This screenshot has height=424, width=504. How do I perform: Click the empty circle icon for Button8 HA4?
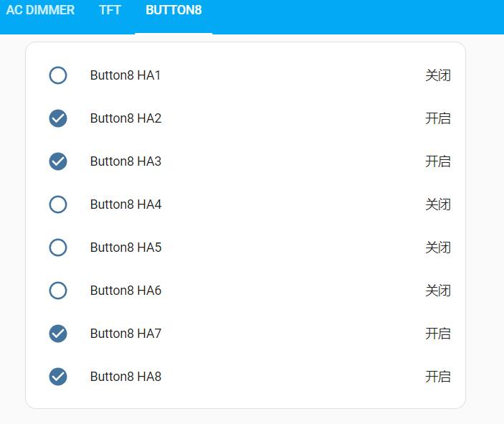[58, 204]
